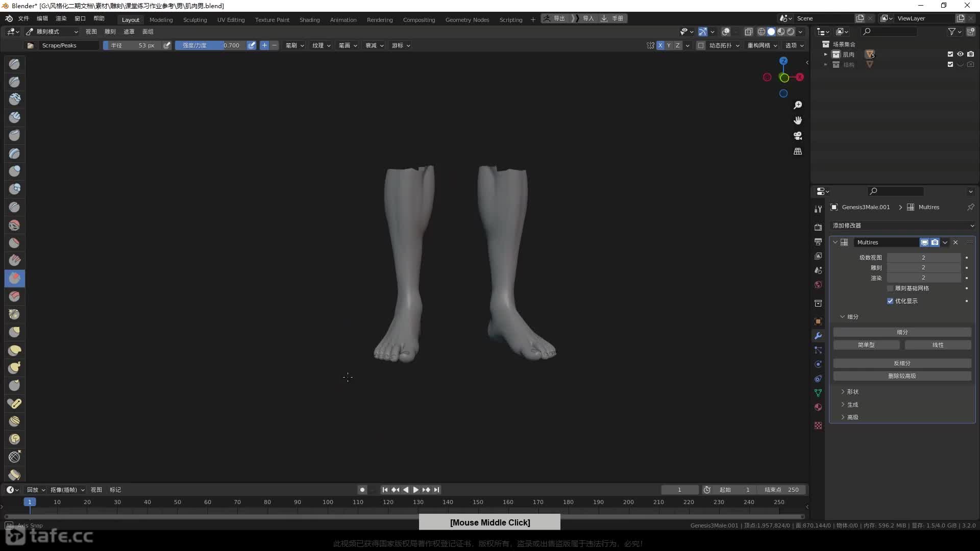Toggle Z axis symmetry
The width and height of the screenshot is (980, 551).
pos(677,45)
